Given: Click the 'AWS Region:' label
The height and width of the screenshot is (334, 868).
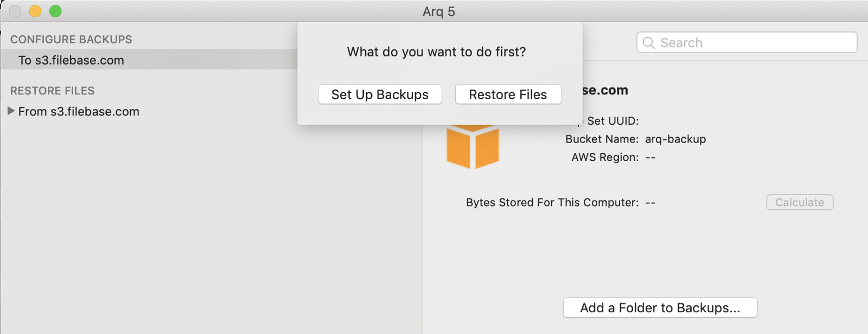Looking at the screenshot, I should pos(605,157).
